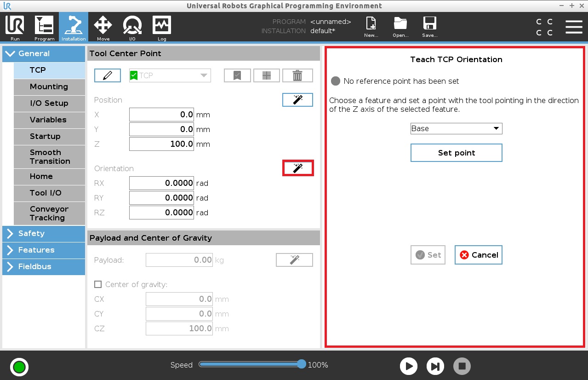Click the Position X input field
This screenshot has height=380, width=588.
coord(161,115)
